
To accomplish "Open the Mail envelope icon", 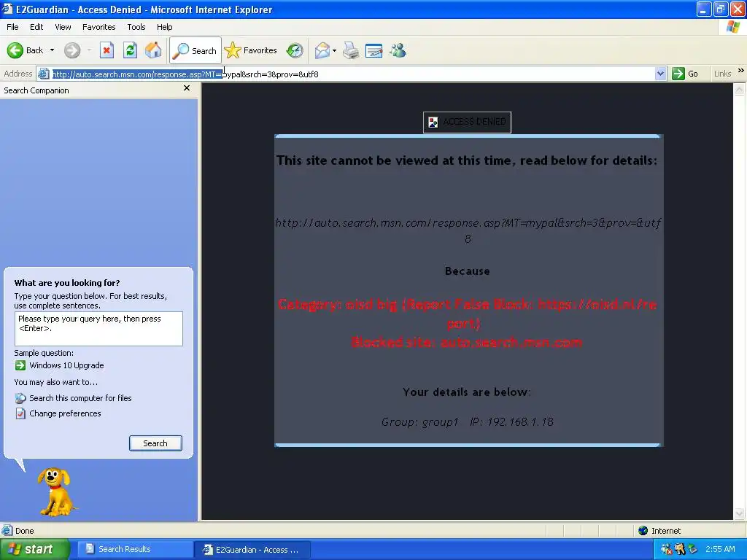I will [x=322, y=50].
